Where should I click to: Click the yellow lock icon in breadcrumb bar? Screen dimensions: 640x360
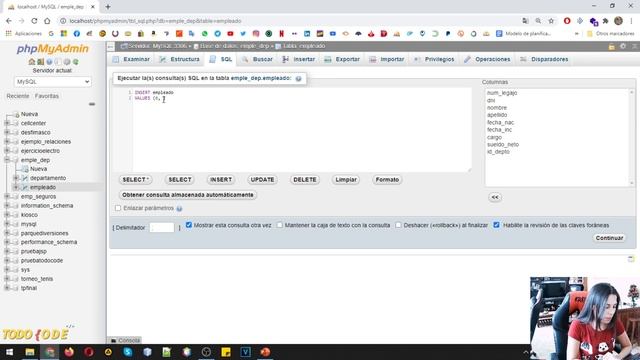611,46
